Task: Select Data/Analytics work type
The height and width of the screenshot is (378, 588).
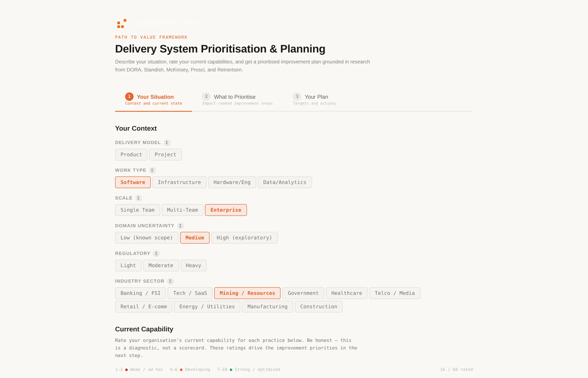Action: [285, 182]
